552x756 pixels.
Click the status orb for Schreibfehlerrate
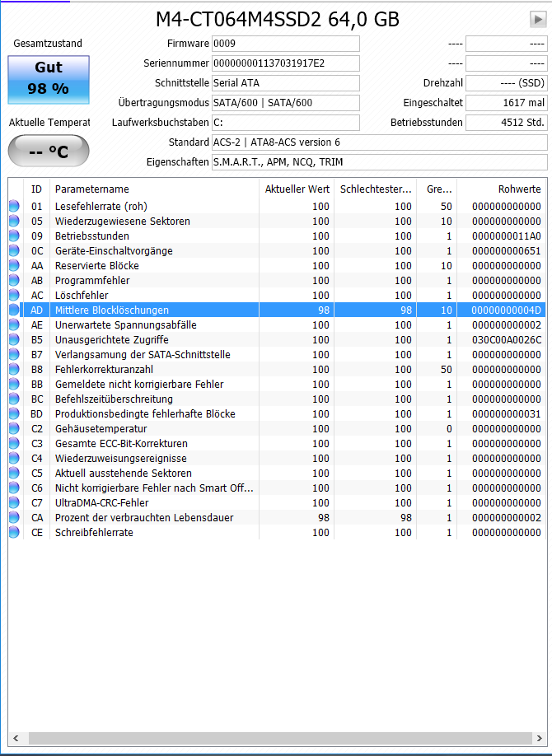coord(14,533)
